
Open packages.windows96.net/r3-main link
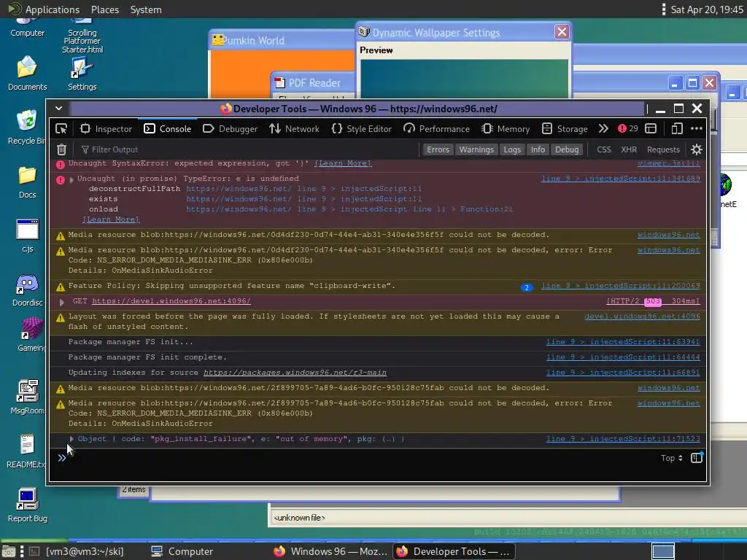click(x=295, y=373)
